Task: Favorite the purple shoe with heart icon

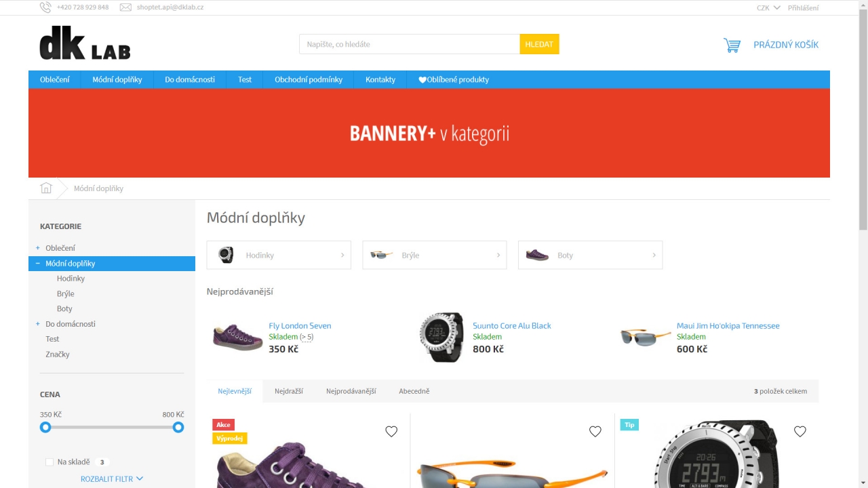Action: click(391, 431)
